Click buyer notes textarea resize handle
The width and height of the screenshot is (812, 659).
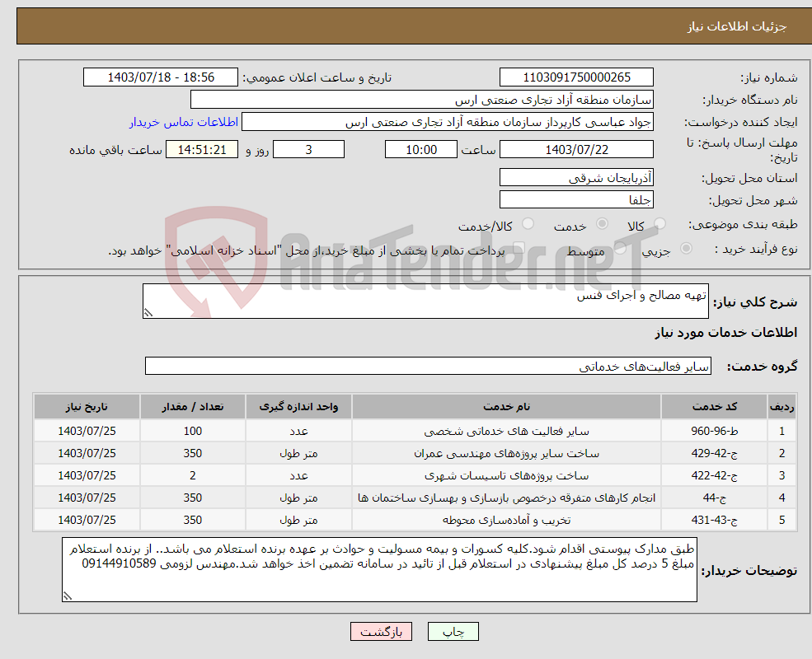(x=68, y=596)
